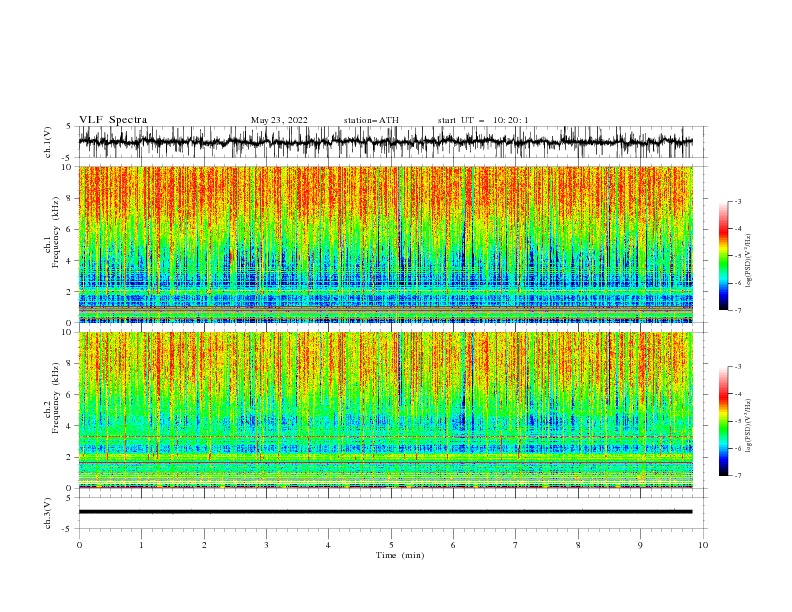The width and height of the screenshot is (792, 612).
Task: Click the ch.1 spectrogram color bar
Action: click(723, 256)
